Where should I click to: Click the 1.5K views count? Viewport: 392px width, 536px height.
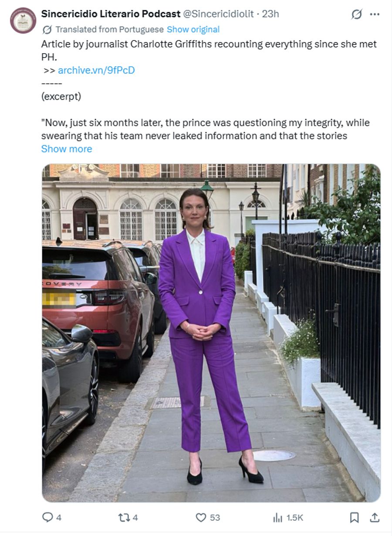coord(295,518)
